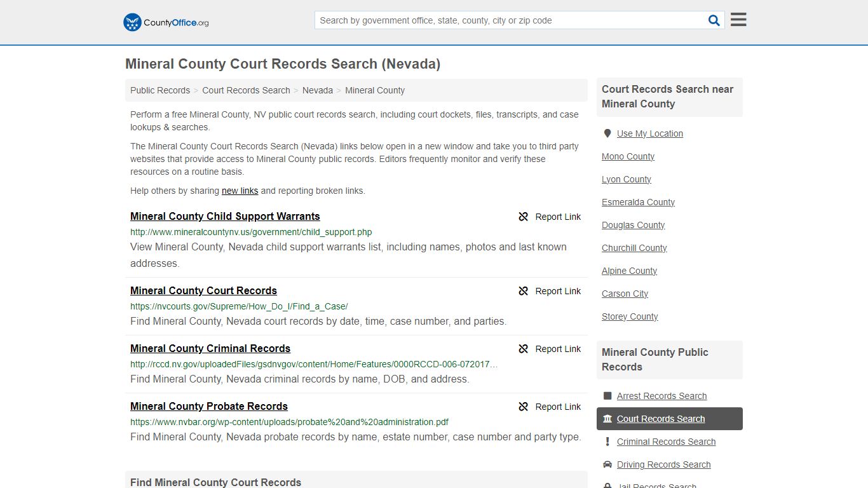Go to Court Records Search breadcrumb
The image size is (868, 488).
click(246, 90)
